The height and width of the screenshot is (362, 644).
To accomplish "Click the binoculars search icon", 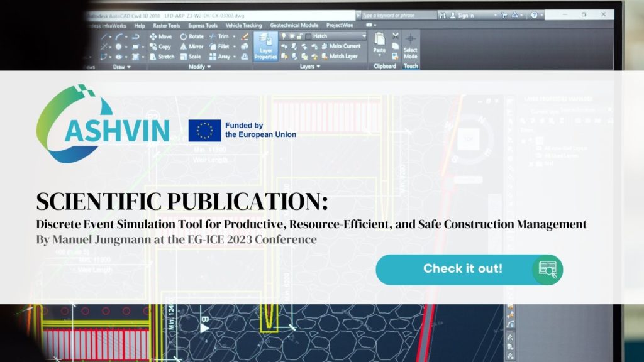I will pyautogui.click(x=442, y=16).
